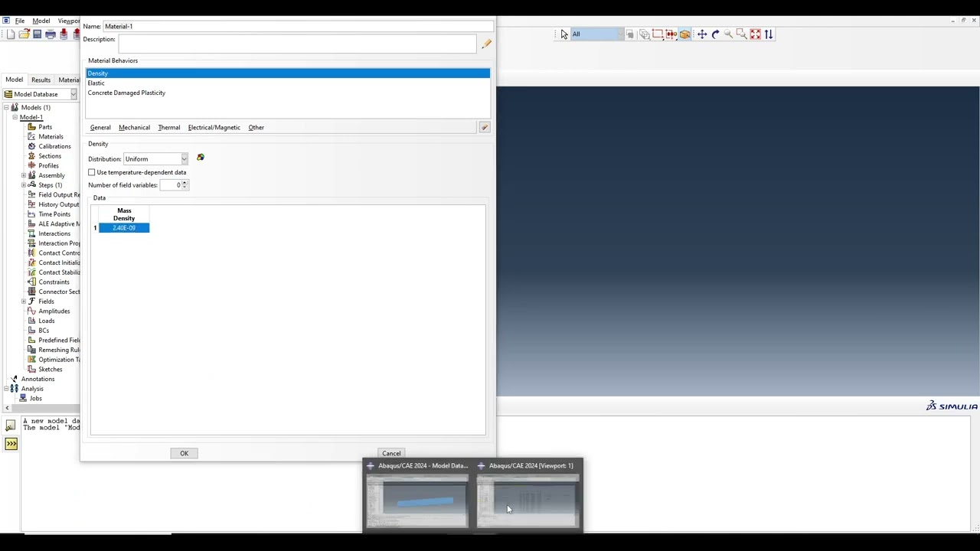Screen dimensions: 980x551
Task: Enable Use temperature-dependent data checkbox
Action: coord(92,172)
